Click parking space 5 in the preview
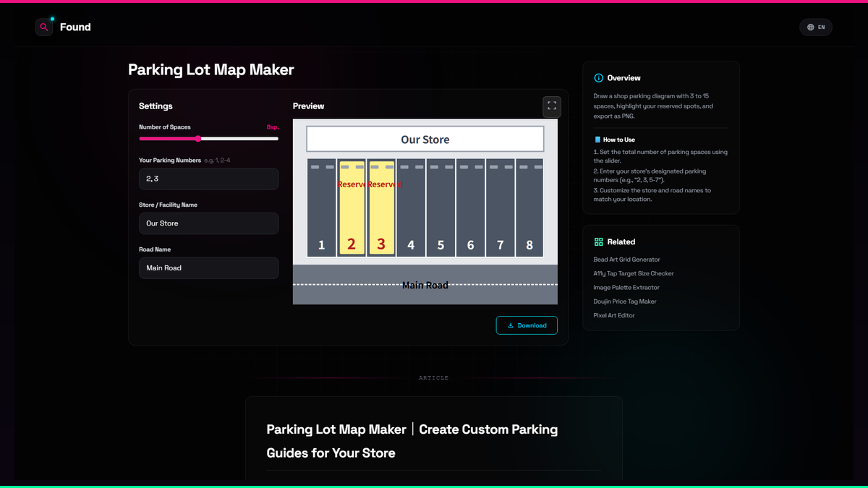868x488 pixels. [441, 207]
